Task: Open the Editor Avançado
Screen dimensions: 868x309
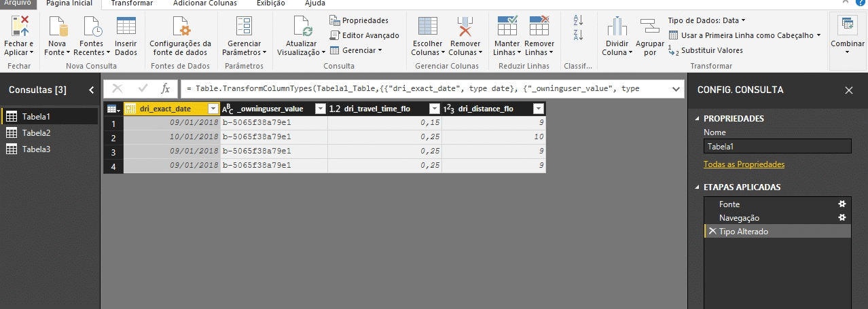Action: [x=365, y=35]
